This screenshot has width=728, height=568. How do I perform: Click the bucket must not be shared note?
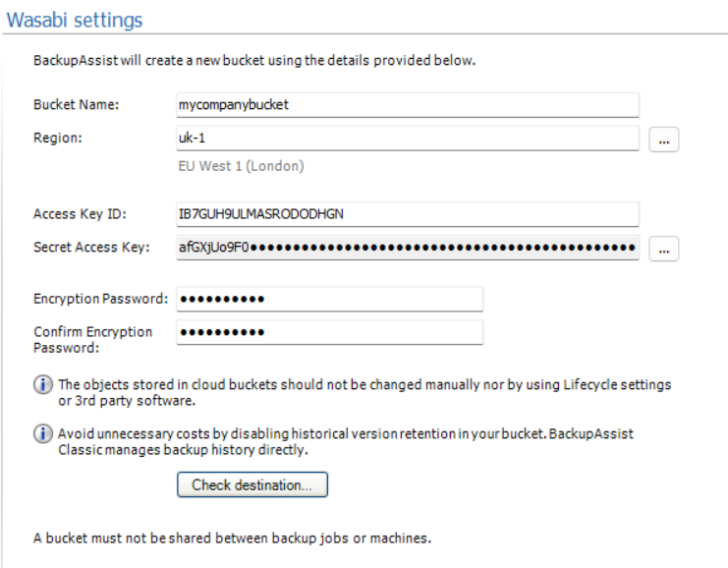coord(232,539)
